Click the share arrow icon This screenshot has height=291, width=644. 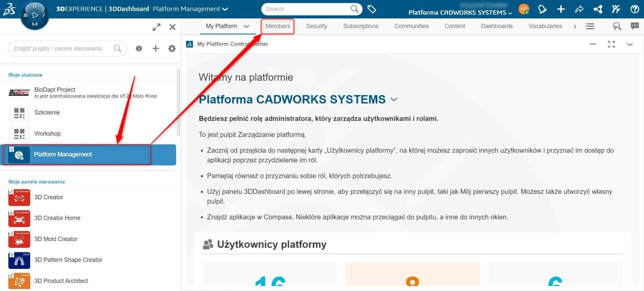[579, 9]
